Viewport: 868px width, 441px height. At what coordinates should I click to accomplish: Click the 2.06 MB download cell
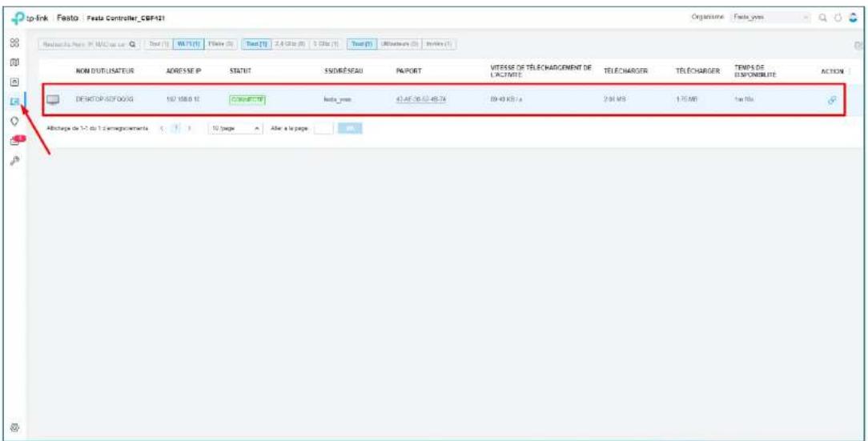[614, 100]
